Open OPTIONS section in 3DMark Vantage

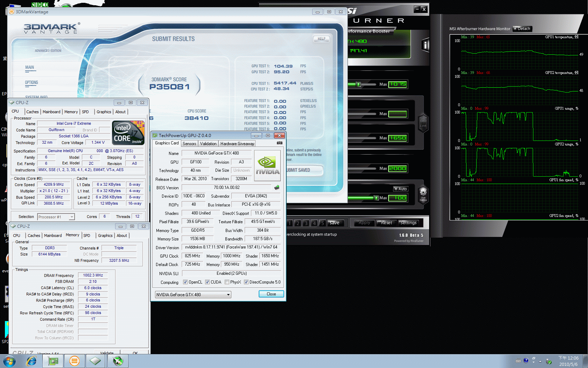click(x=31, y=83)
